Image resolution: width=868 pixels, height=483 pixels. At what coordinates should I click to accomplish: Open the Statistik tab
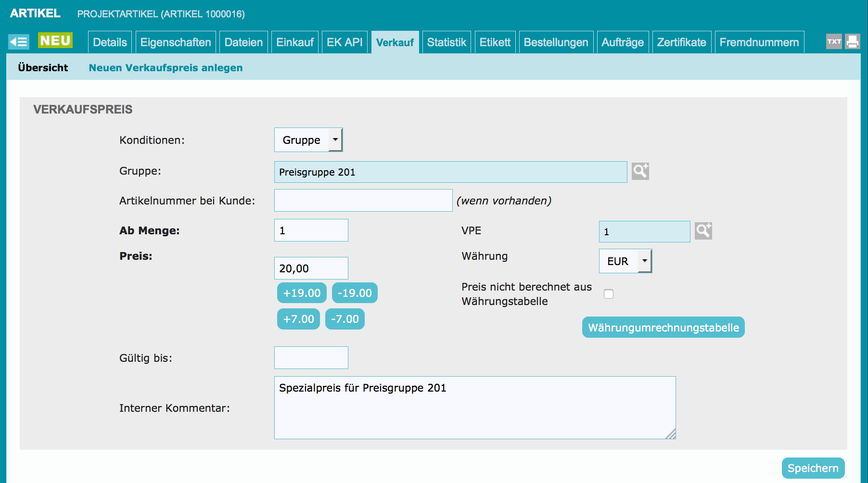(447, 42)
